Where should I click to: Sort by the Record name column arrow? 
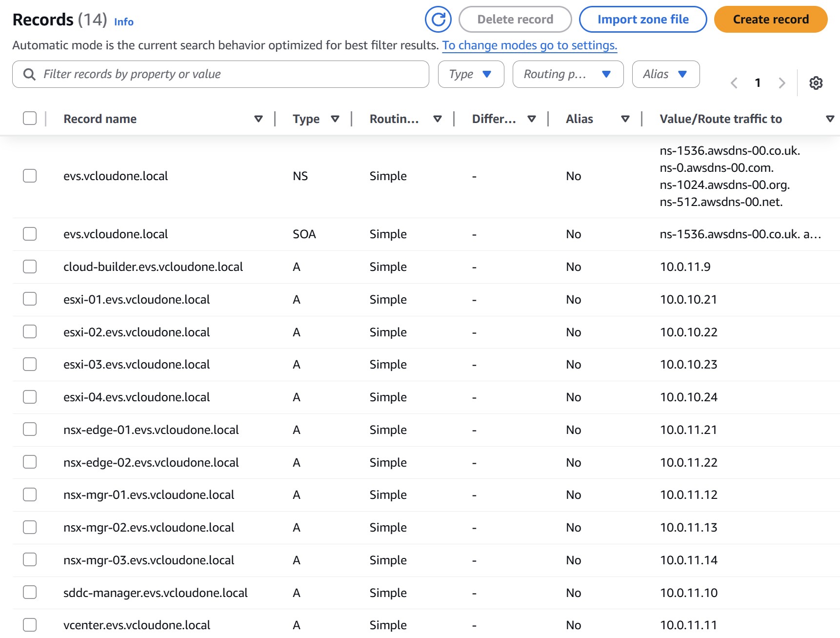[x=259, y=119]
